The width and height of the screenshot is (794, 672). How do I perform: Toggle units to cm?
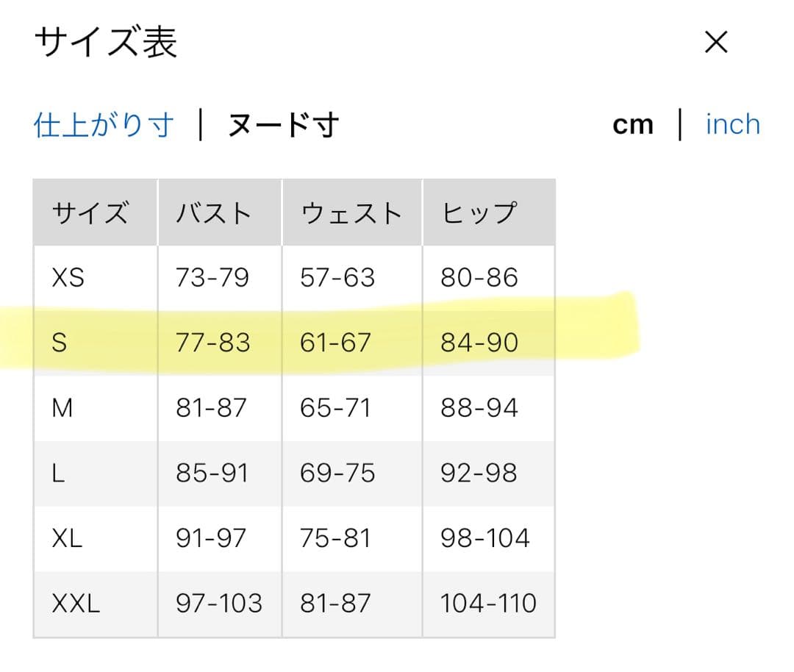tap(632, 125)
